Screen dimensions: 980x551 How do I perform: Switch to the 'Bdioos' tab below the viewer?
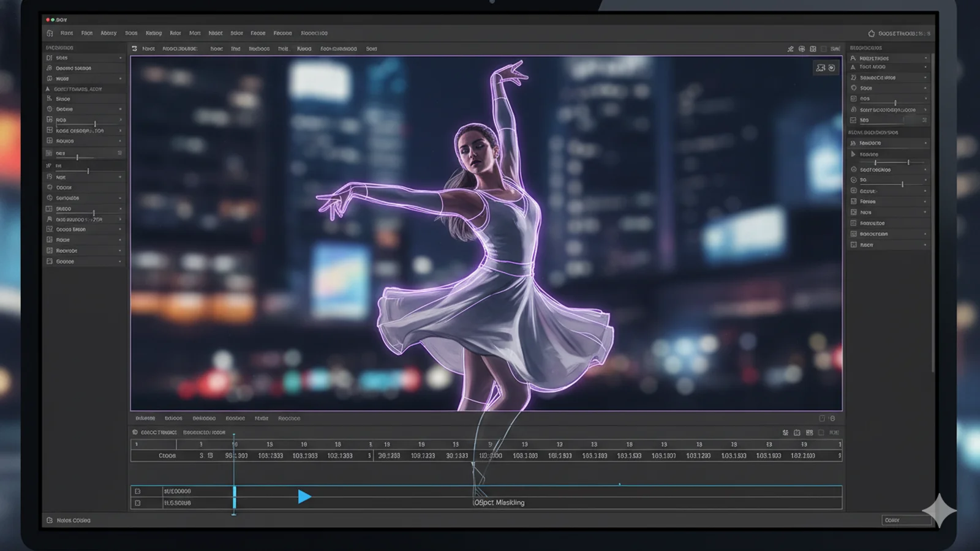(173, 419)
